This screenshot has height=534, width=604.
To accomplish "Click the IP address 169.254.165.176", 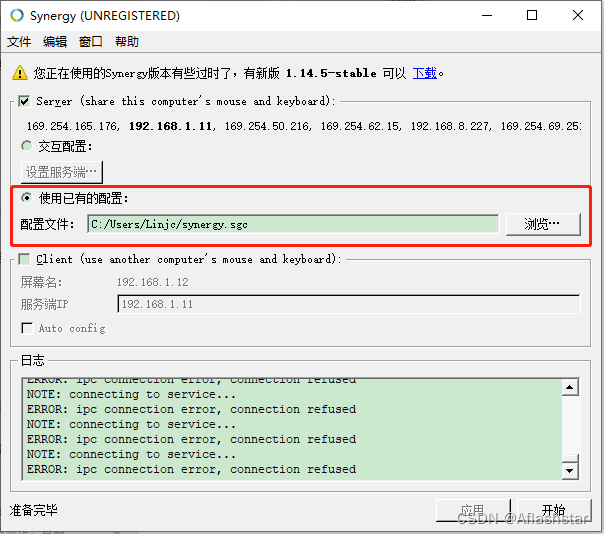I will click(72, 126).
